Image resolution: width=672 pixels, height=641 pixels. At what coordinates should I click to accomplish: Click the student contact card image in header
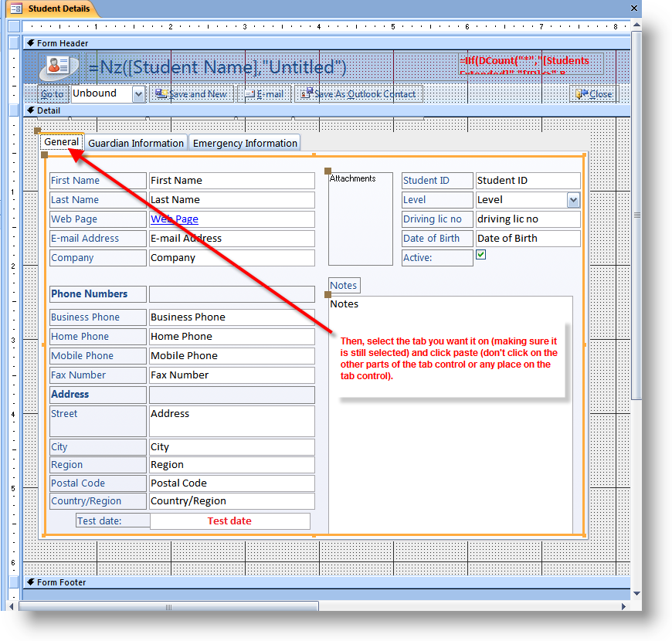(59, 67)
